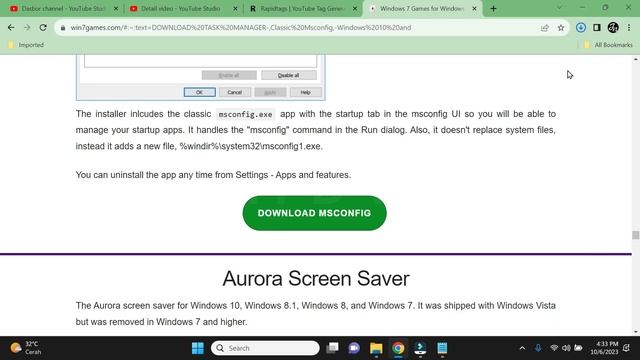Click the Aurora Screen Saver heading

tap(316, 279)
